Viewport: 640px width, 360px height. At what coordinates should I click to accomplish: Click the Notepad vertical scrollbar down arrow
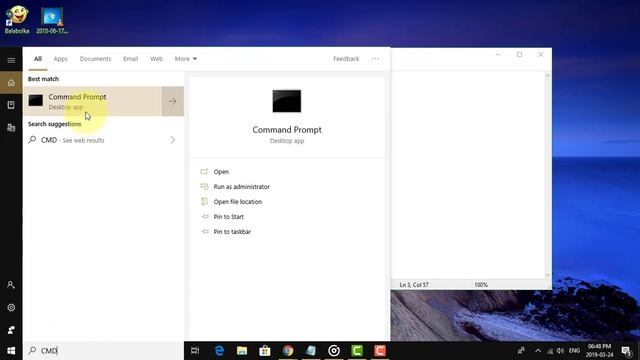coord(548,275)
